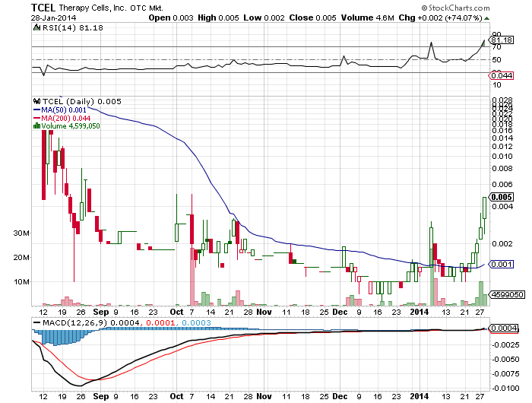Screen dimensions: 532x403
Task: Click the RSI(14) 81.18 label
Action: [x=73, y=28]
